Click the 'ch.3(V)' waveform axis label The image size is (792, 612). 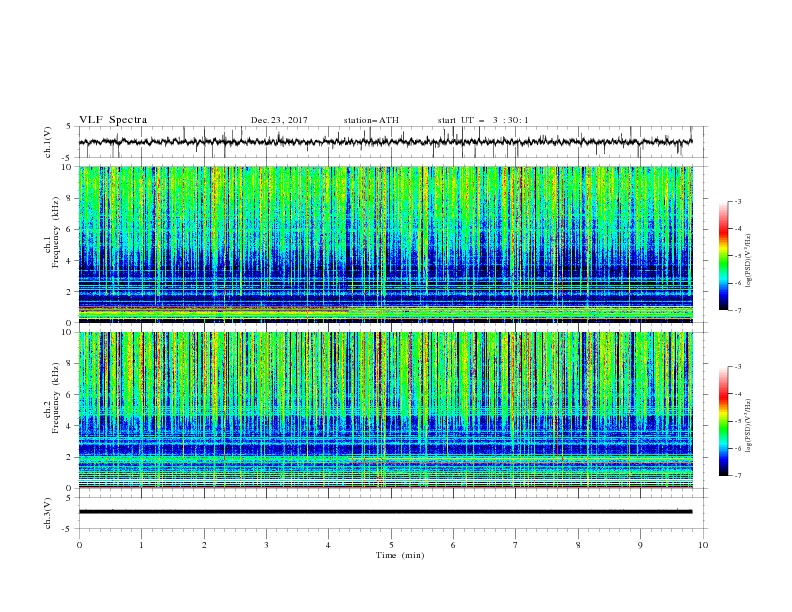tap(48, 513)
